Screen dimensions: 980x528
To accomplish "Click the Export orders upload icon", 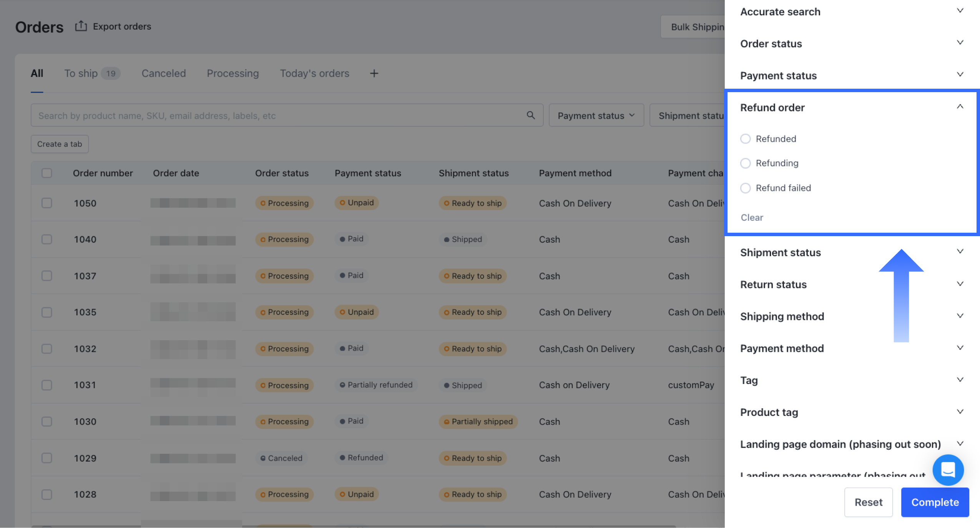I will click(x=80, y=26).
